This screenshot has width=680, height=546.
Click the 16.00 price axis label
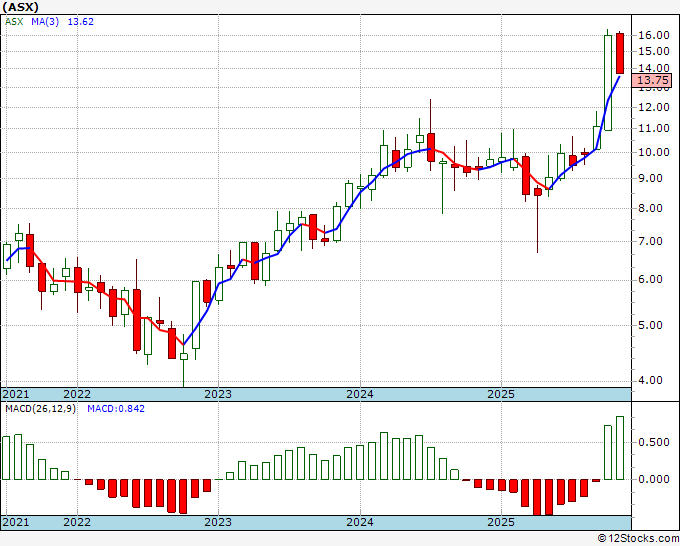[x=654, y=36]
